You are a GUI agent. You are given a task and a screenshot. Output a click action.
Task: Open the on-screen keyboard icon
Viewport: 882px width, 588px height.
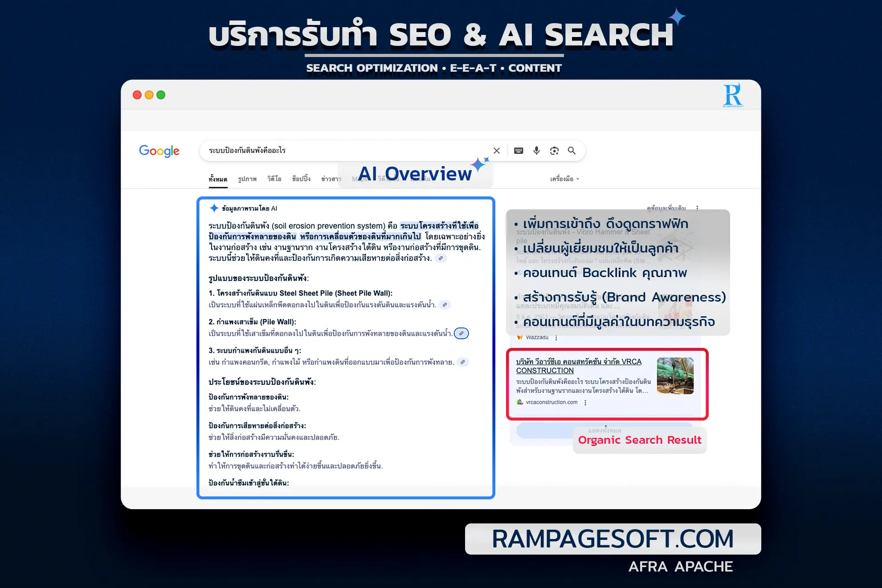[519, 151]
